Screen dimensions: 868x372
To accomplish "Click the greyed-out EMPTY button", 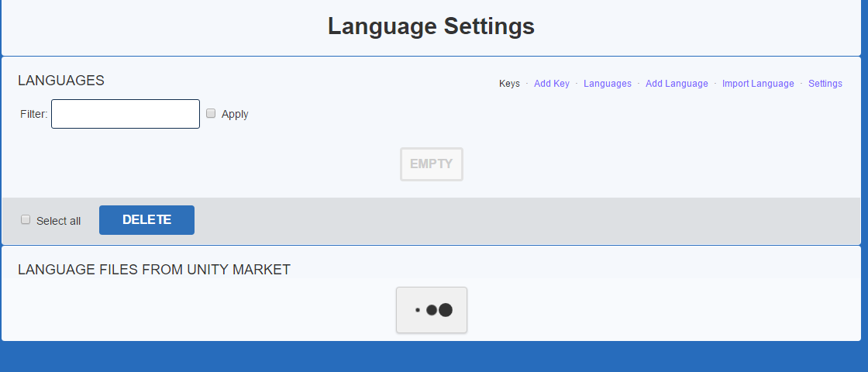I will tap(431, 164).
